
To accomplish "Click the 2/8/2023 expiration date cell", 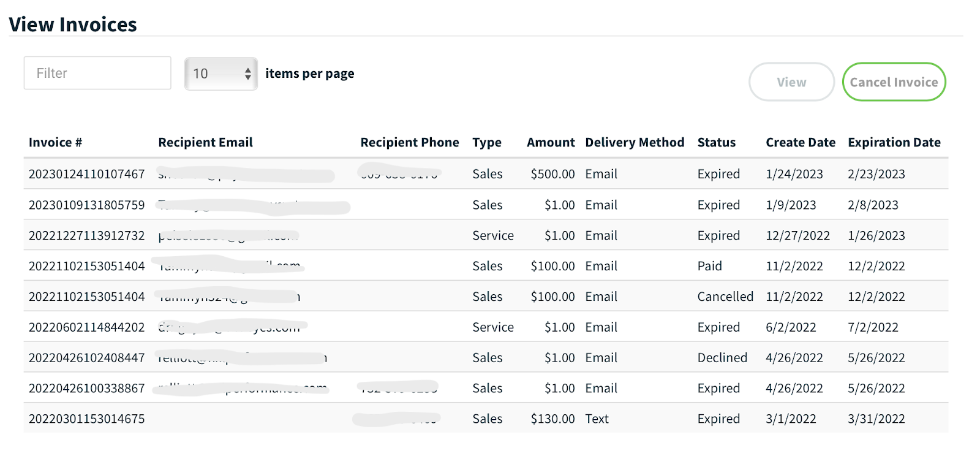I will tap(873, 205).
